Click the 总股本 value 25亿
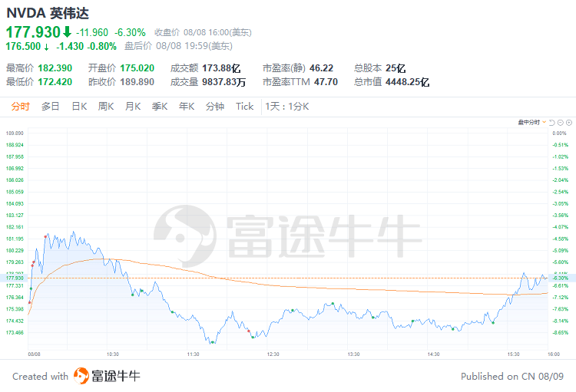 tap(396, 68)
